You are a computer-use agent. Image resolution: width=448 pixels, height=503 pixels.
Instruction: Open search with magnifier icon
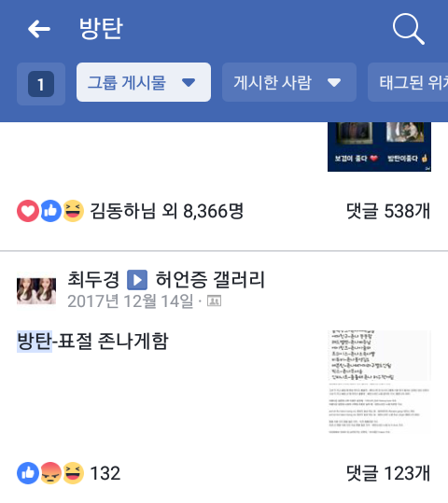coord(409,29)
